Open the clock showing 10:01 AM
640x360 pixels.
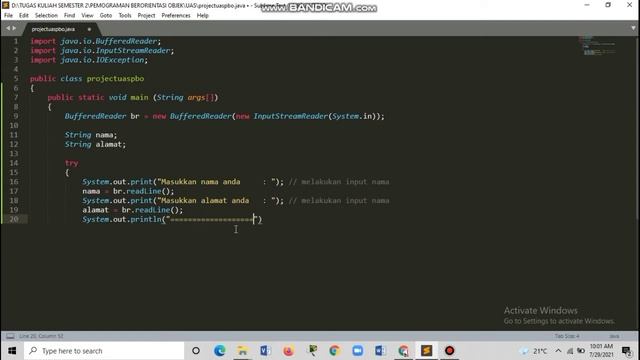click(x=601, y=351)
